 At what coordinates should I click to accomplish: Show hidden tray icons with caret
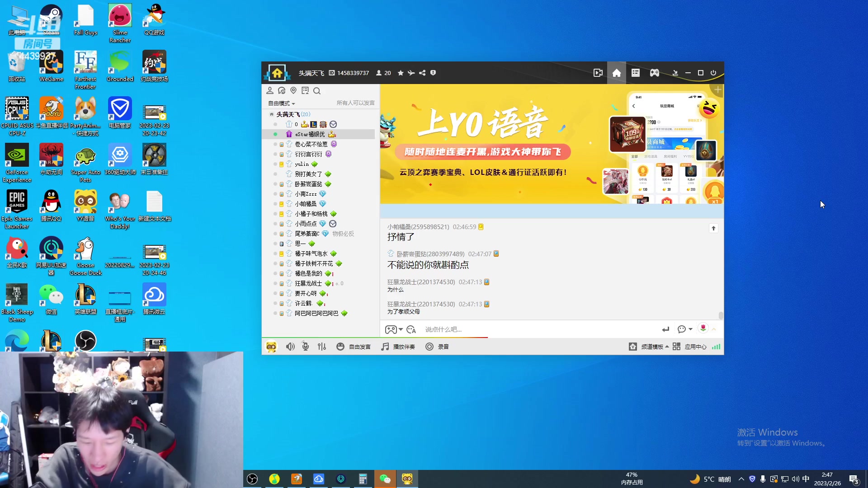[x=741, y=479]
